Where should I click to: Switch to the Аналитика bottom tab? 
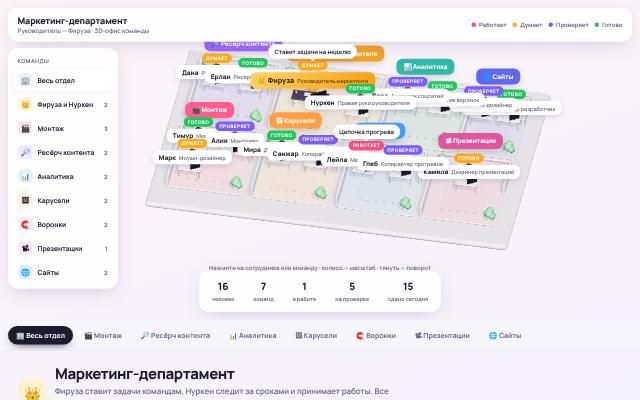point(253,336)
